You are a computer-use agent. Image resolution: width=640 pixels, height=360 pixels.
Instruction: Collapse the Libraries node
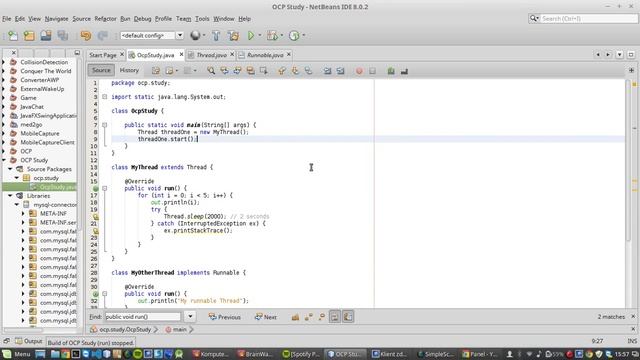pos(11,196)
